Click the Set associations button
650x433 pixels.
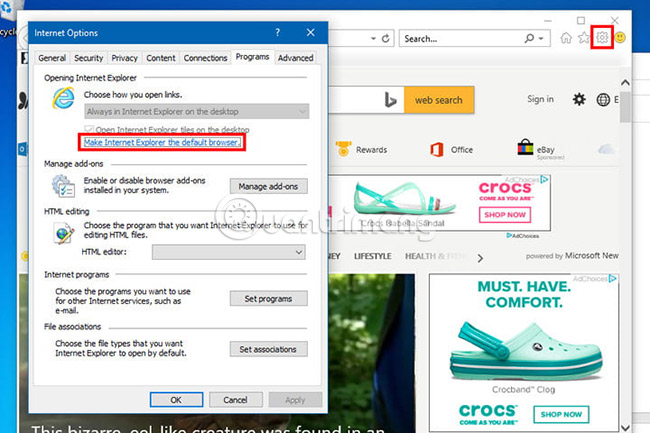point(268,349)
